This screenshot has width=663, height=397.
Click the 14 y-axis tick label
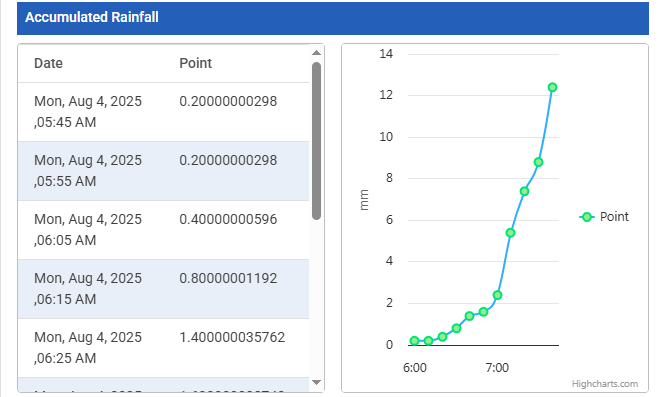(386, 54)
